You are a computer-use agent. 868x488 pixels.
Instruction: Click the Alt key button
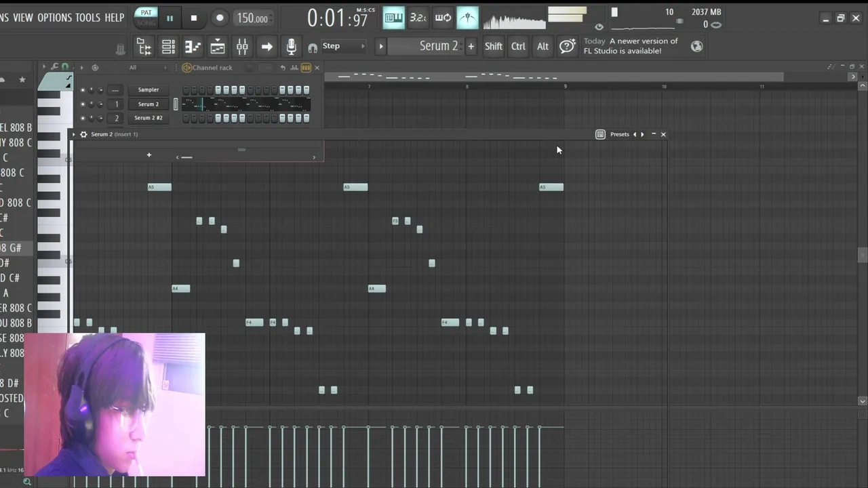[542, 46]
